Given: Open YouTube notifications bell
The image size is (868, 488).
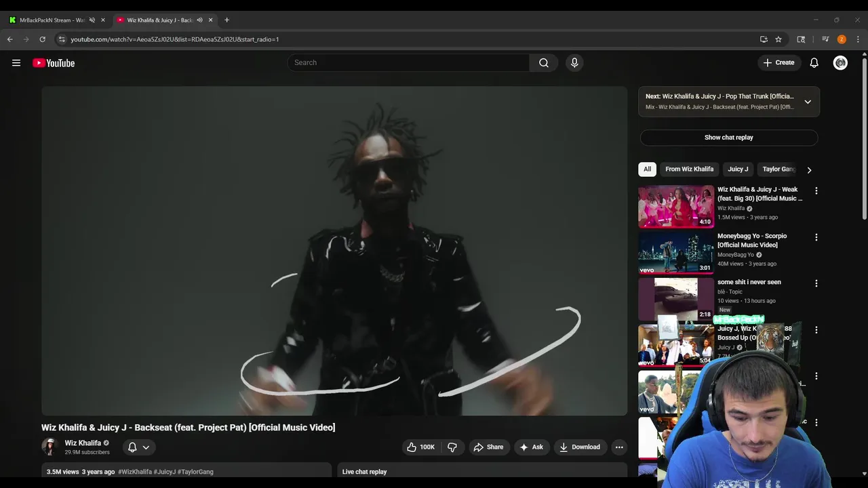Looking at the screenshot, I should (814, 62).
